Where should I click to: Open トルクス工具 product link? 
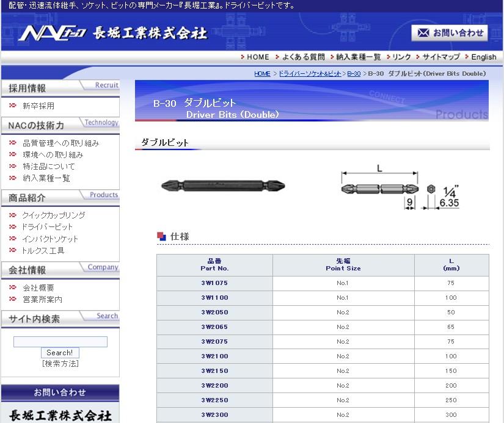point(43,250)
